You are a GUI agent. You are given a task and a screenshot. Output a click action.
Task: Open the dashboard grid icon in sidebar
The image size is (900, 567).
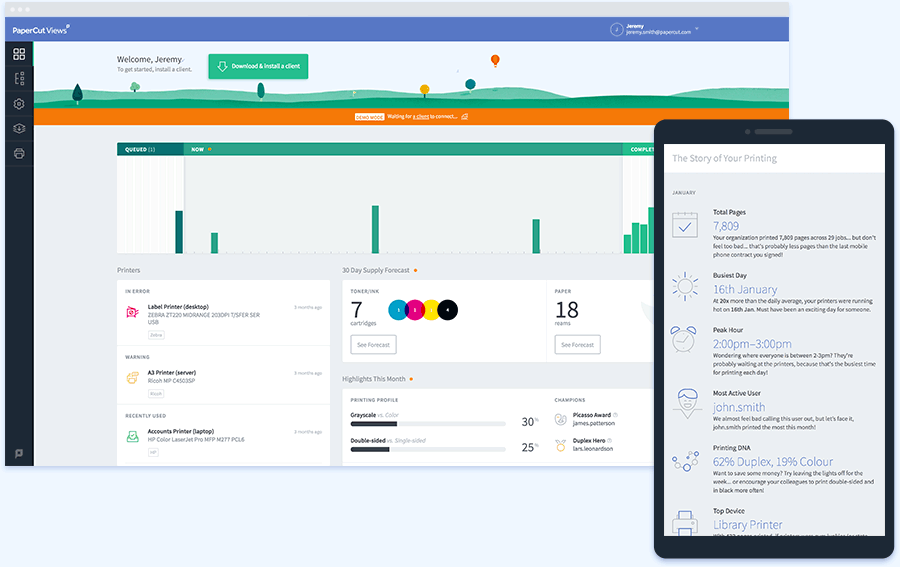click(19, 53)
